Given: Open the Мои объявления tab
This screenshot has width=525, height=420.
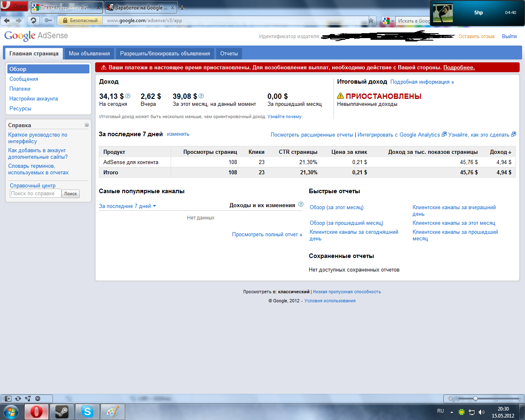Looking at the screenshot, I should tap(89, 54).
